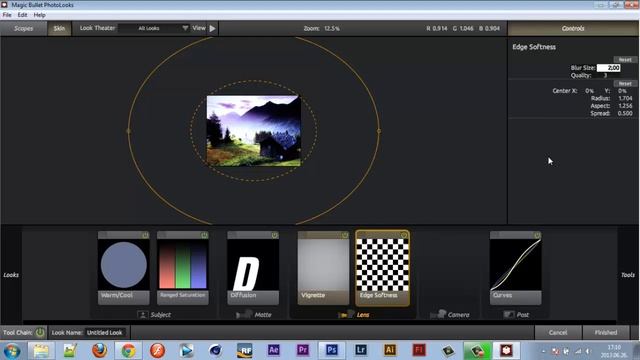Click the Edge Softness panel title
The image size is (640, 360).
534,47
